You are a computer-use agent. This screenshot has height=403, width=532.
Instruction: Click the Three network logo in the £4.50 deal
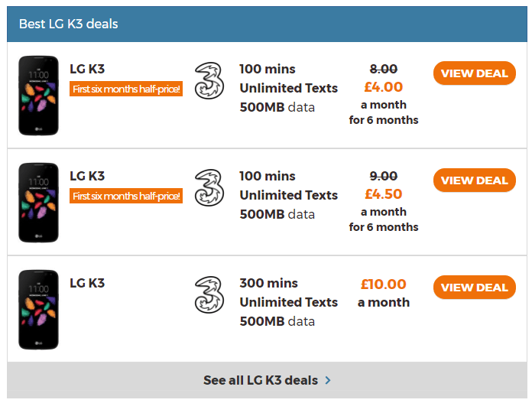(x=209, y=188)
